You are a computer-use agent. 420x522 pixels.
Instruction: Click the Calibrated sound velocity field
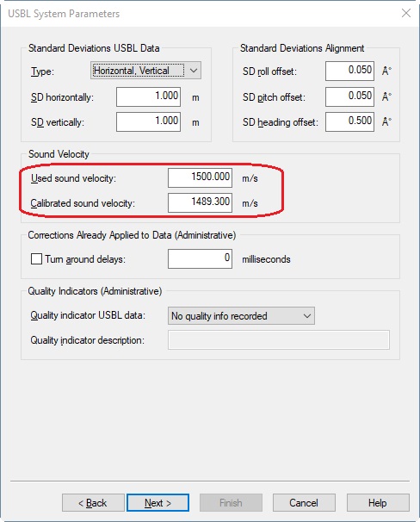point(200,202)
